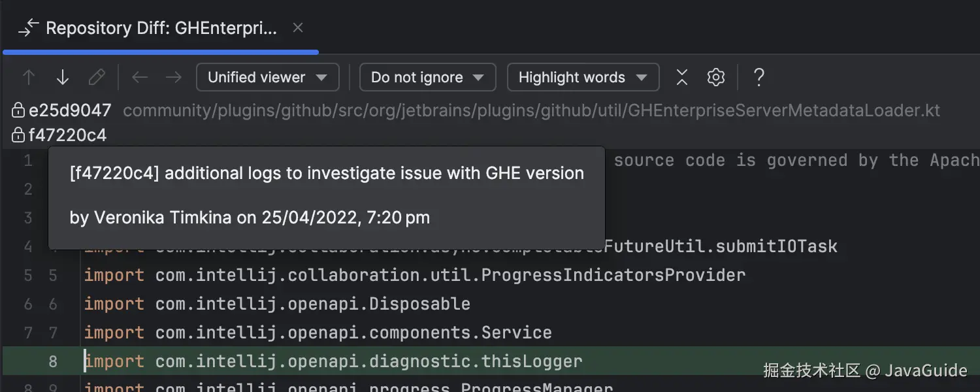Click the GHEnterpriseServerMetadataLoader.kt file path
980x392 pixels.
pyautogui.click(x=531, y=110)
